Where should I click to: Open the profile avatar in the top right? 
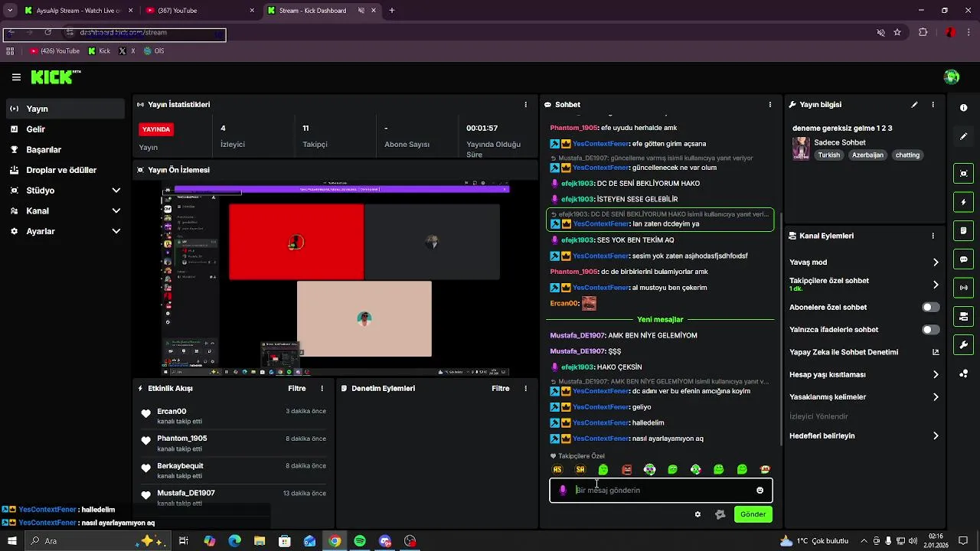click(x=952, y=77)
